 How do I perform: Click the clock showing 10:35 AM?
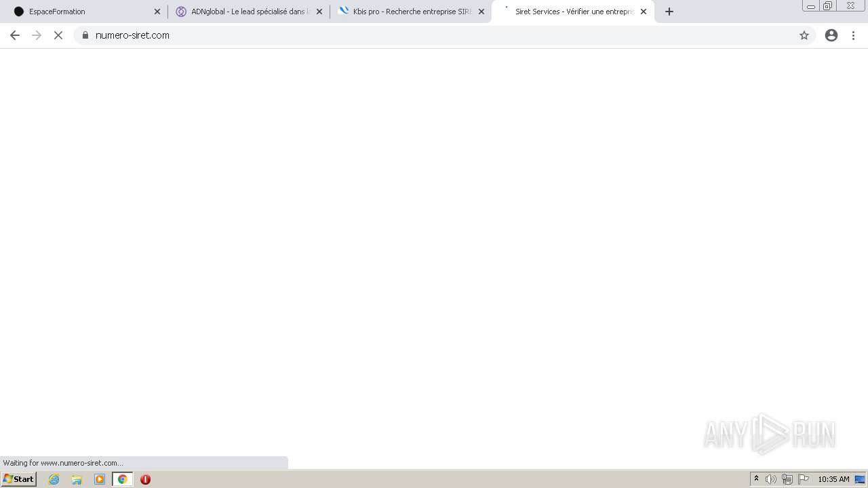coord(833,479)
